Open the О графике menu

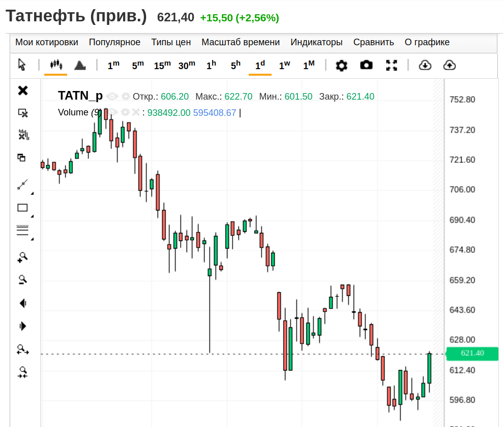click(427, 42)
